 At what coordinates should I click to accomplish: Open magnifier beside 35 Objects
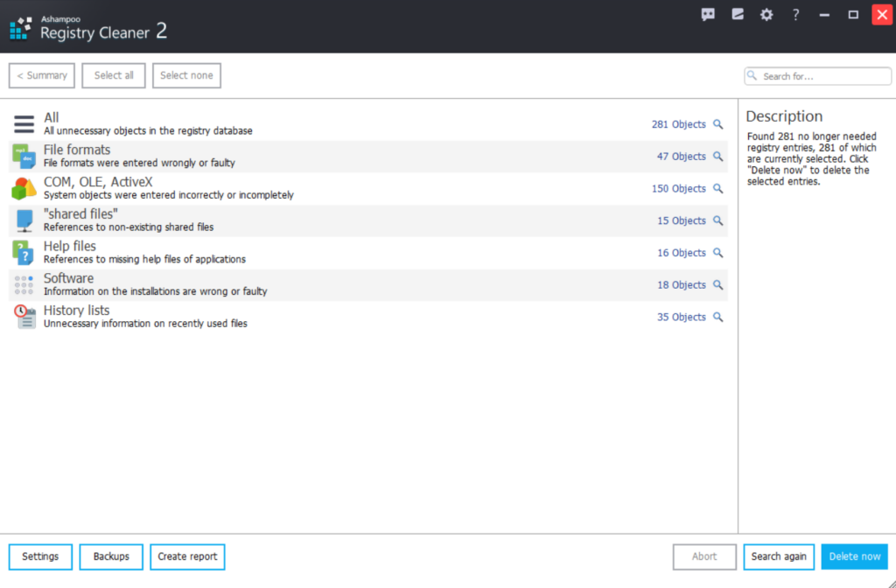click(718, 317)
